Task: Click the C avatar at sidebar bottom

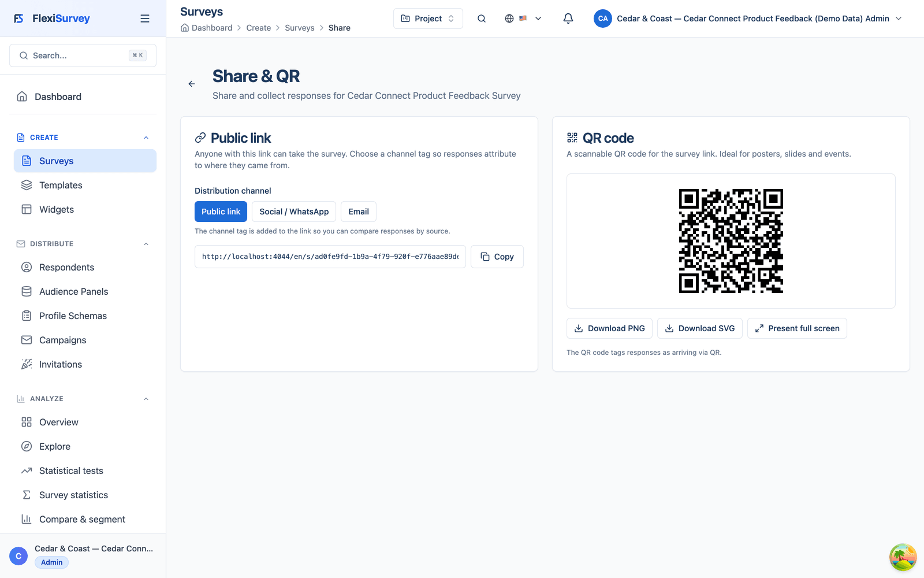Action: (x=18, y=556)
